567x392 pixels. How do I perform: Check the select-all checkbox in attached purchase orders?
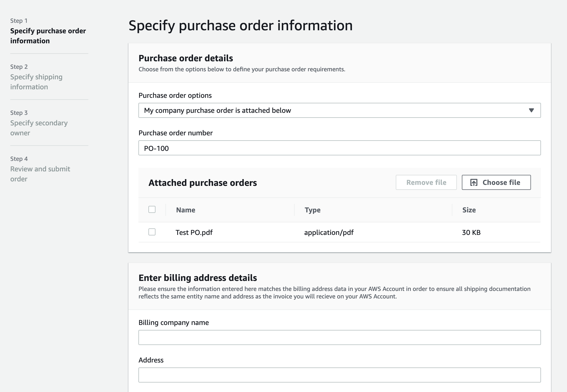click(x=152, y=210)
